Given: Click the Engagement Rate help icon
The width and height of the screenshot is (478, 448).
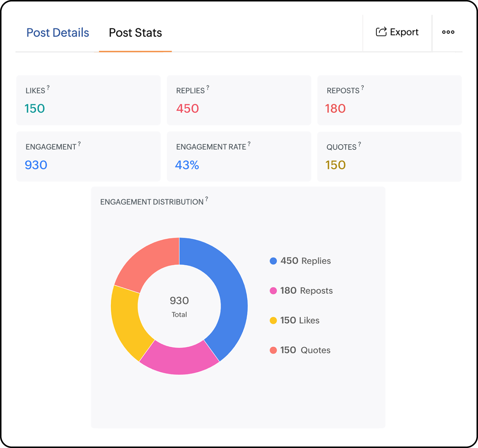Looking at the screenshot, I should coord(249,144).
